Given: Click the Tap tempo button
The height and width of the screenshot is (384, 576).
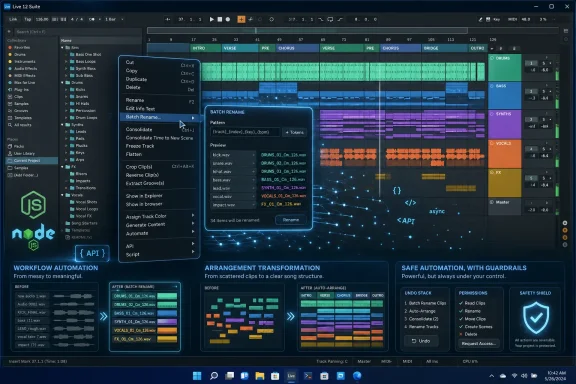Looking at the screenshot, I should click(x=28, y=19).
